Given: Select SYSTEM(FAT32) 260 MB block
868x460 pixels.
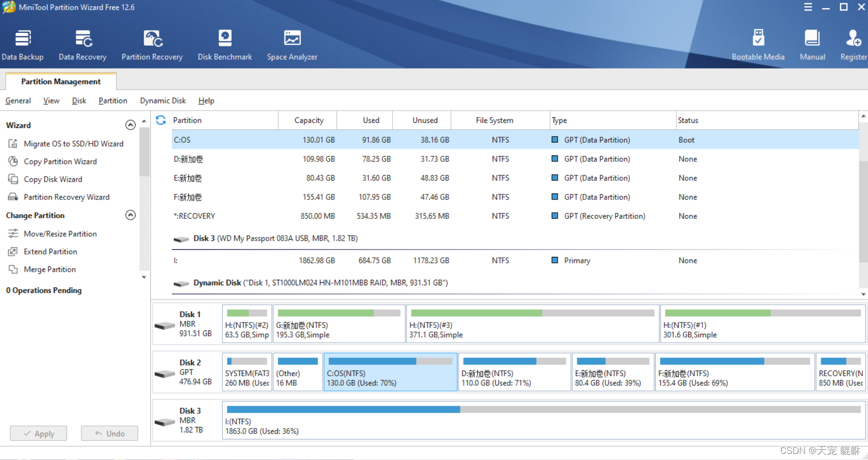Looking at the screenshot, I should [247, 372].
